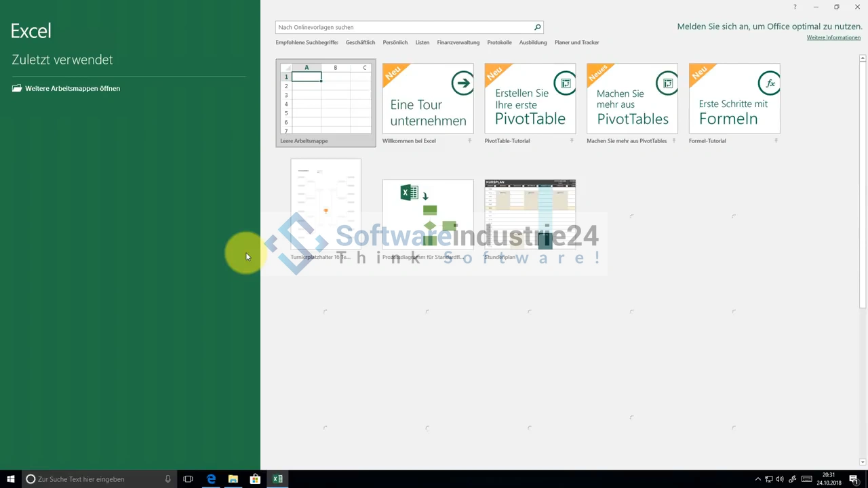Pin the Willkommen bei Excel template
The image size is (868, 488).
469,141
